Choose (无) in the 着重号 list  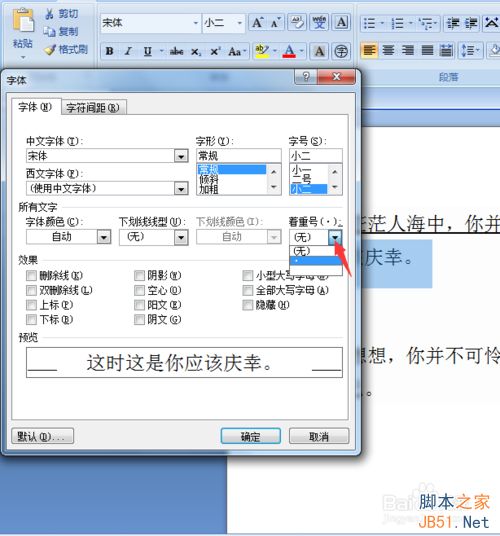[316, 251]
